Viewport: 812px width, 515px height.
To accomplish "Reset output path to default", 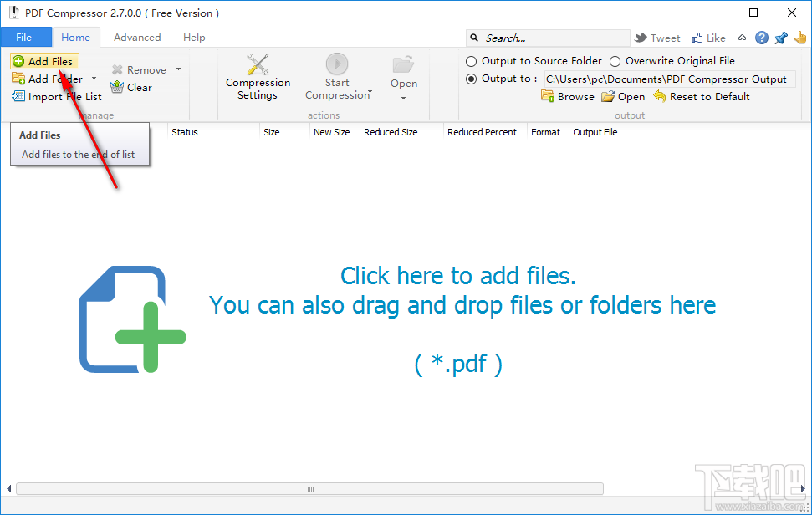I will pyautogui.click(x=702, y=97).
